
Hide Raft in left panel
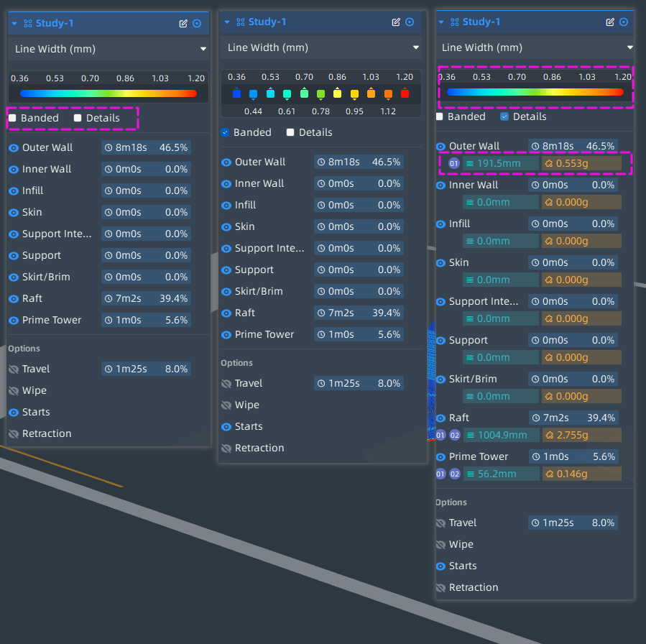click(x=14, y=299)
